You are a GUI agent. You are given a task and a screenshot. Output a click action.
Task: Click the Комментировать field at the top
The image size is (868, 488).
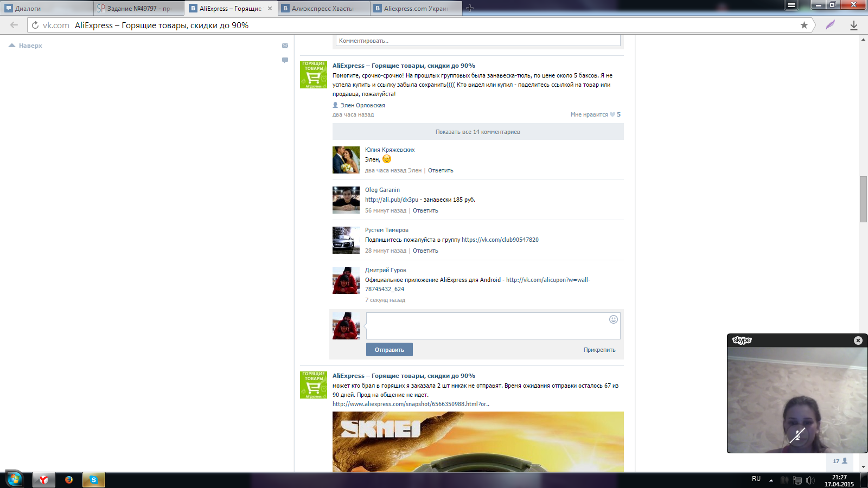pyautogui.click(x=478, y=41)
